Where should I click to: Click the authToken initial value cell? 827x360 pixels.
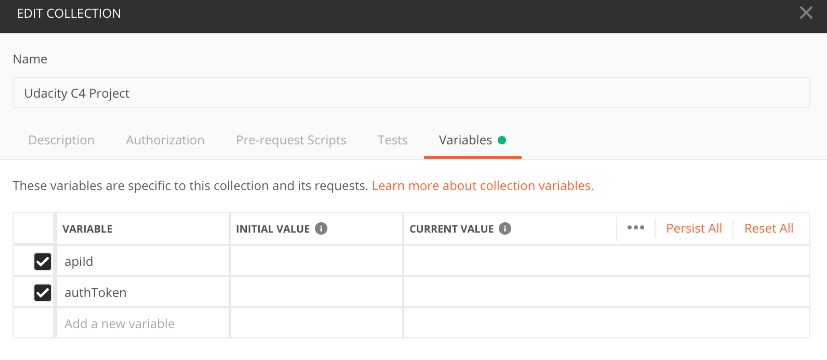pyautogui.click(x=316, y=292)
